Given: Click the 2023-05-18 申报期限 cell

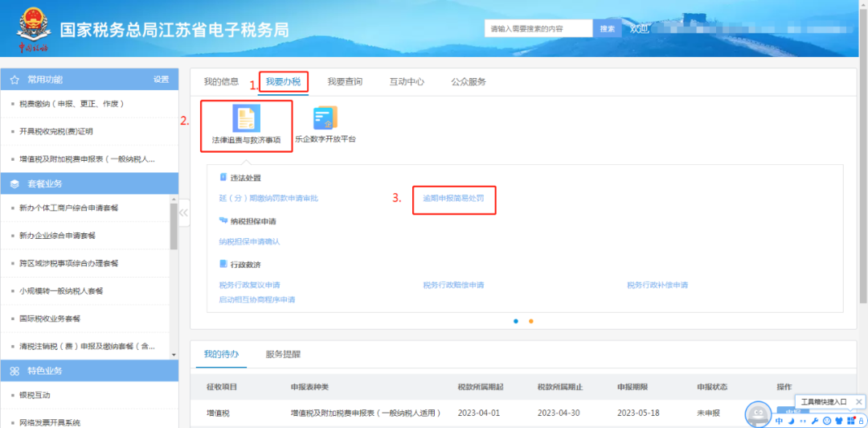Looking at the screenshot, I should coord(640,413).
